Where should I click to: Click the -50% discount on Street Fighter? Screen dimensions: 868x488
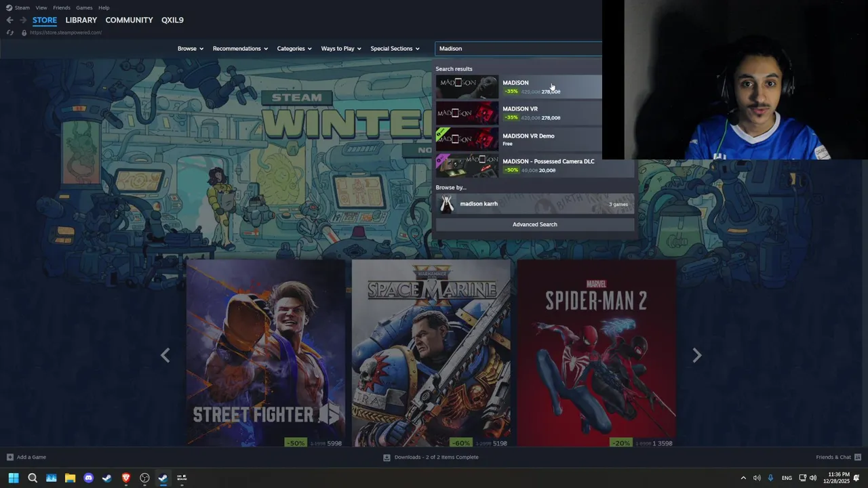click(296, 443)
